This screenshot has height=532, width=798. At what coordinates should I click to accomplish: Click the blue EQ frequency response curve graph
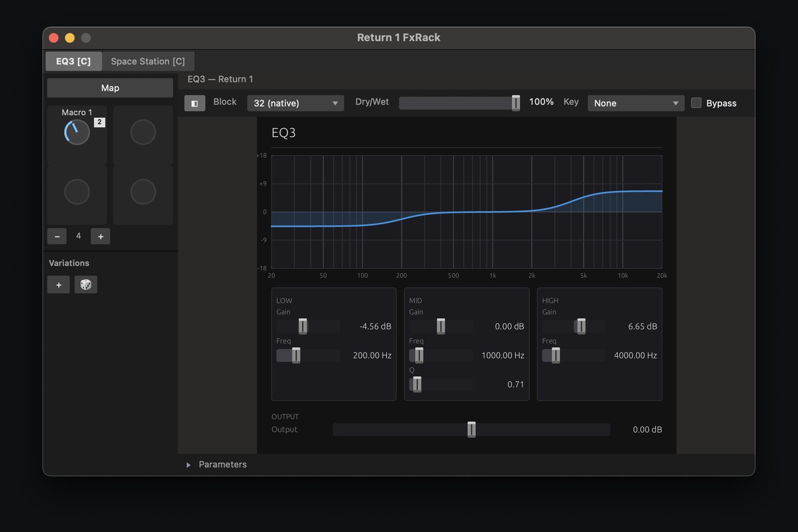click(466, 212)
